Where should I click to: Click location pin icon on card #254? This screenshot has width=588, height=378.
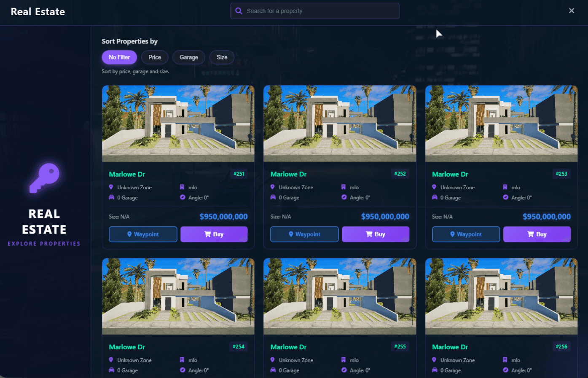(x=111, y=360)
